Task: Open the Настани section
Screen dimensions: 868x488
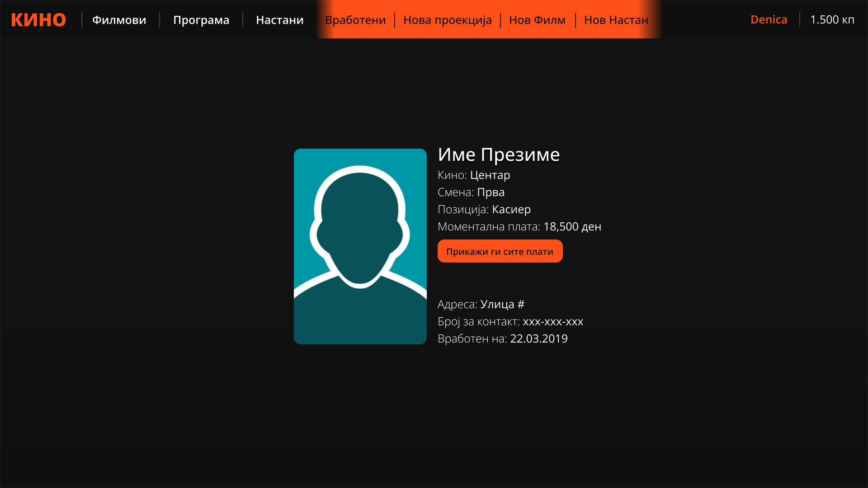Action: [279, 20]
